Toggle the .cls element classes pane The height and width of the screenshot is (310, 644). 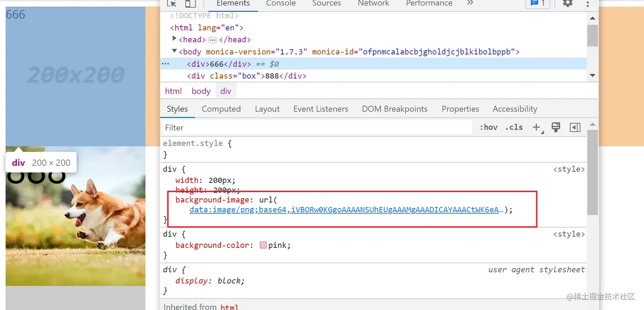(x=514, y=127)
